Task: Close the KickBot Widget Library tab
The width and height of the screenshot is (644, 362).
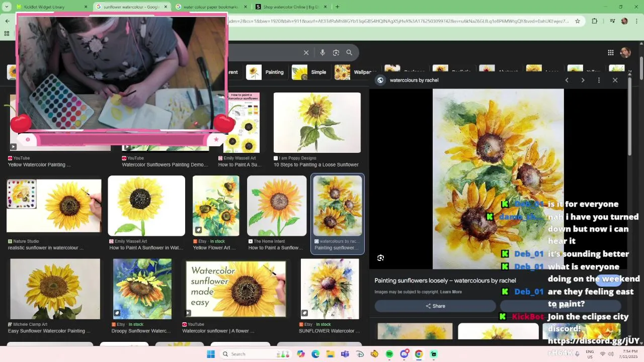Action: pyautogui.click(x=86, y=7)
